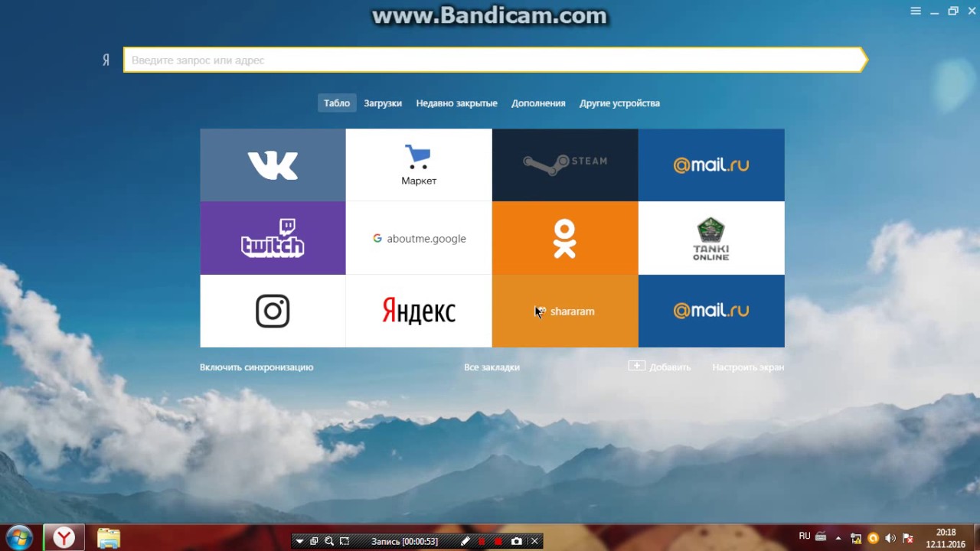980x551 pixels.
Task: Click the Bandicam rectangle area selection icon
Action: pos(345,541)
